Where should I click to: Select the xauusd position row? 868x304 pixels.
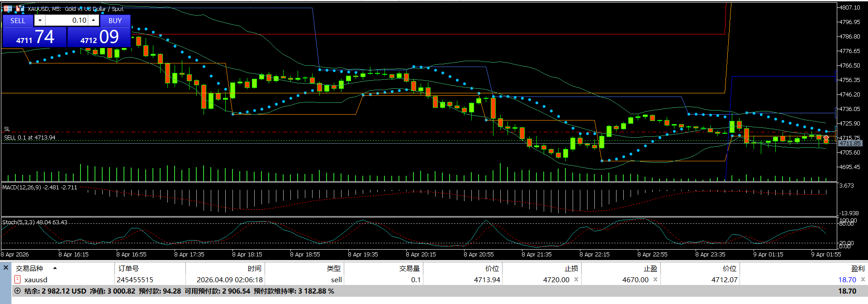pos(439,280)
